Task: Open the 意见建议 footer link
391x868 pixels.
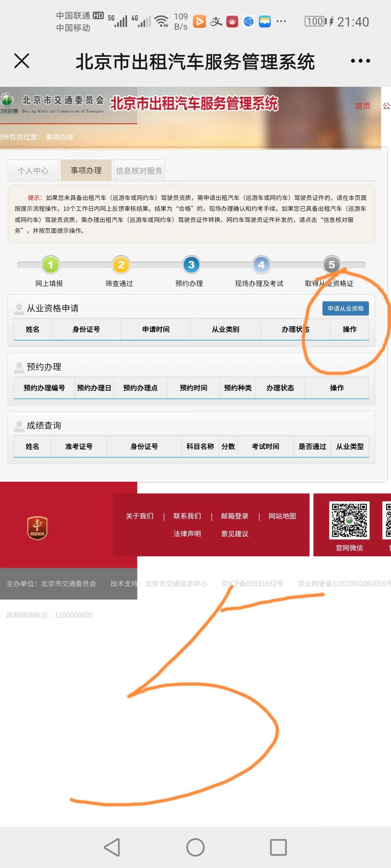Action: [x=235, y=534]
